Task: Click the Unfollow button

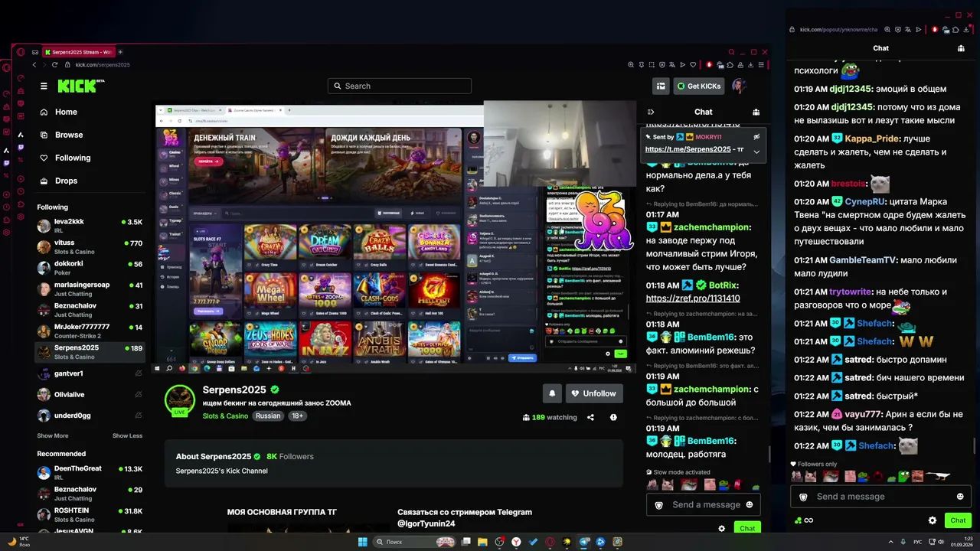Action: [x=594, y=393]
